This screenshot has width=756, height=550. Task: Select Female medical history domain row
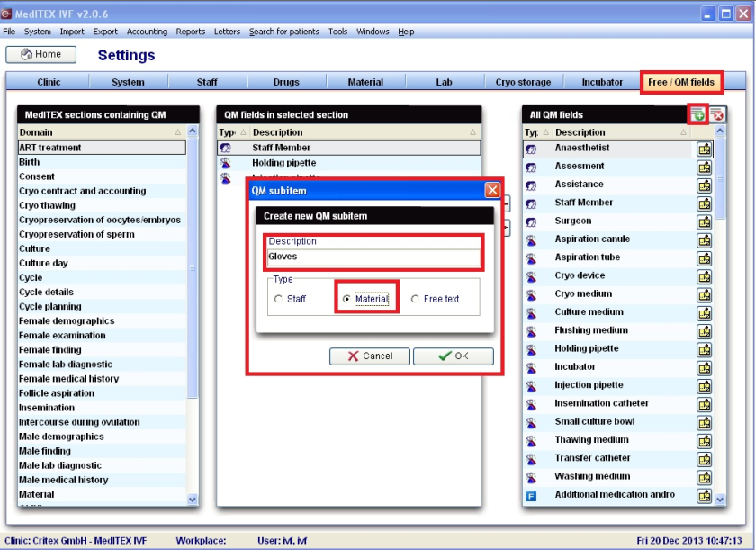coord(102,379)
